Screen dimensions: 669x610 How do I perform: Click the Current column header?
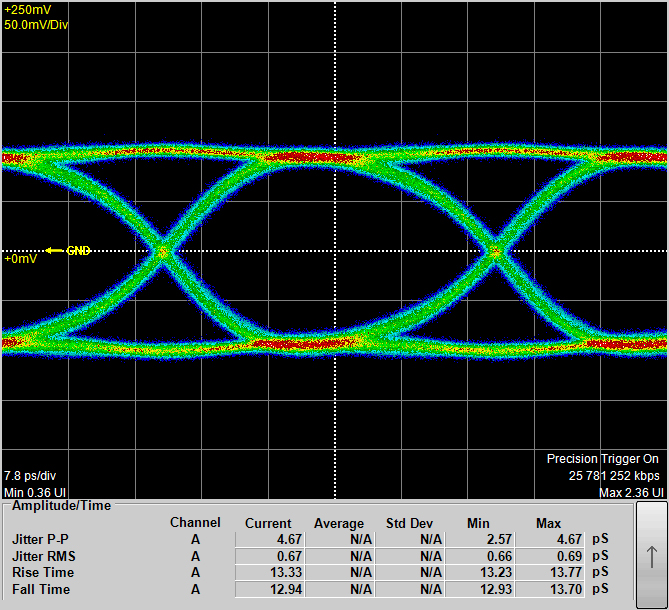268,523
